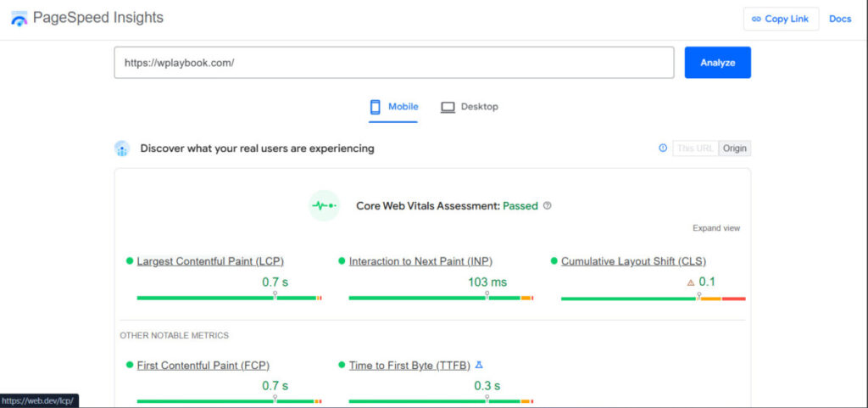Click the CLS distribution bar

654,299
